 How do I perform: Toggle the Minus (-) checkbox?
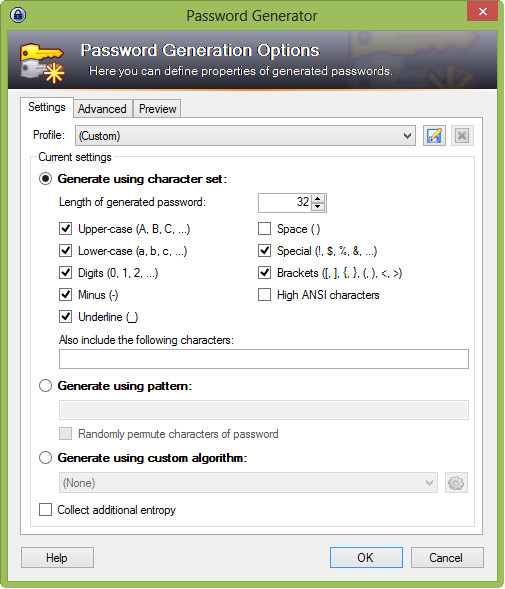click(x=65, y=294)
